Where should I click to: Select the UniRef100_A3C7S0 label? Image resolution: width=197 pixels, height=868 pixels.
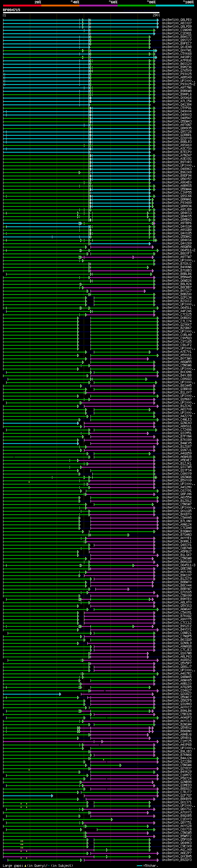coord(176,149)
